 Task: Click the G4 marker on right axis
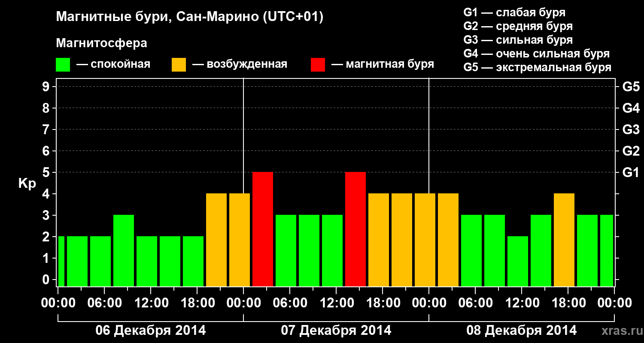pyautogui.click(x=631, y=108)
